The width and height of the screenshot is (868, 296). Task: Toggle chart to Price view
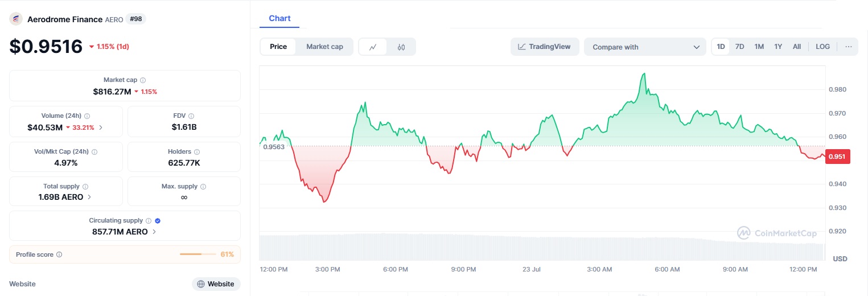(278, 47)
